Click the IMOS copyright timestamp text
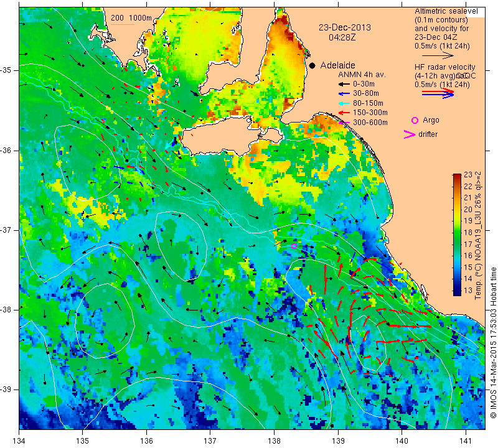Screen dimensions: 498x448 493,343
